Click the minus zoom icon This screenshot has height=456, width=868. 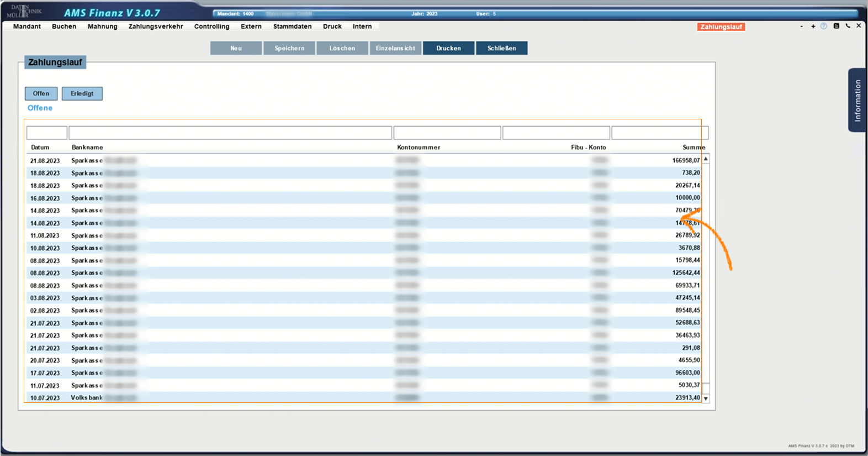pyautogui.click(x=801, y=26)
